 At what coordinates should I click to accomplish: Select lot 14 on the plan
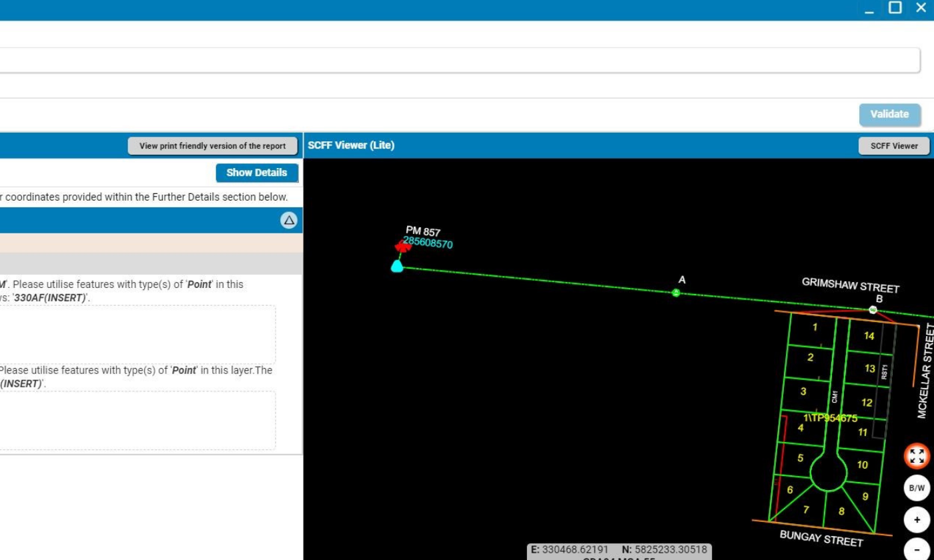[x=869, y=336]
